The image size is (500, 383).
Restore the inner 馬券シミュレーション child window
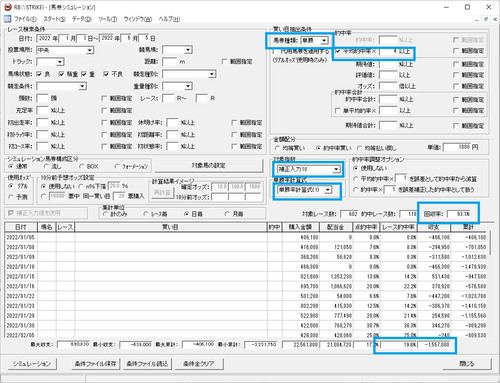(x=486, y=19)
